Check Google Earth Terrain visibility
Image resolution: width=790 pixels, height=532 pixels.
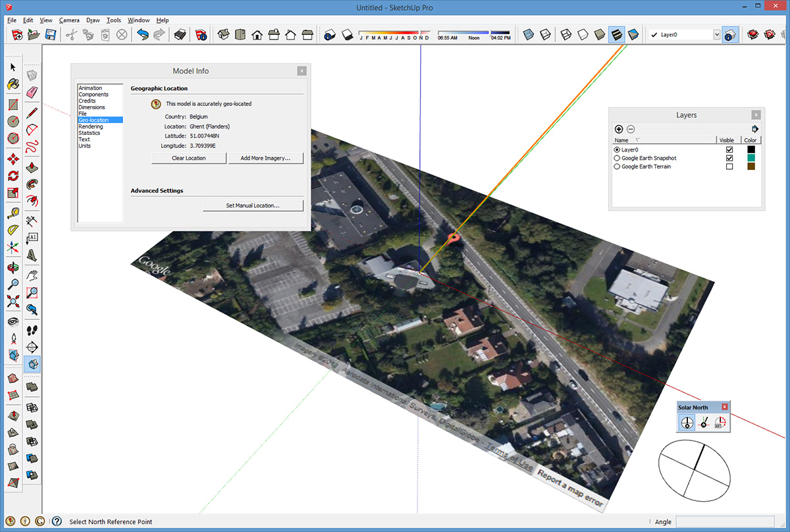click(x=729, y=167)
